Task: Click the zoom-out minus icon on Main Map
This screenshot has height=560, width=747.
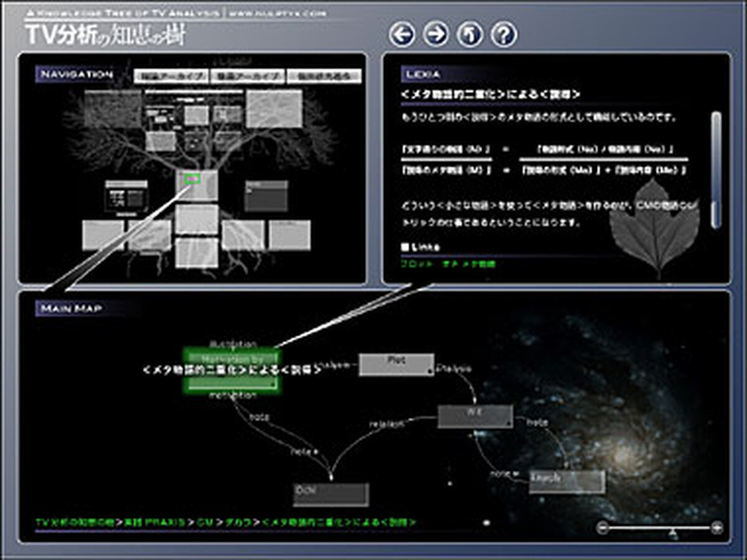Action: (x=602, y=528)
